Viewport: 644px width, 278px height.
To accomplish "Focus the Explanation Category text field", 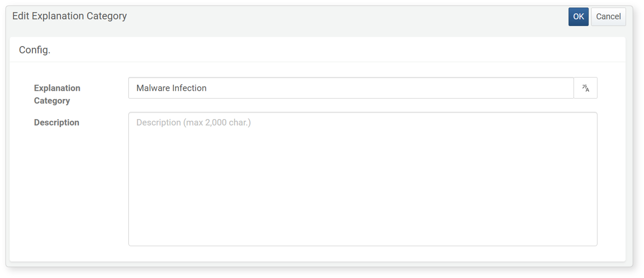I will pyautogui.click(x=351, y=88).
